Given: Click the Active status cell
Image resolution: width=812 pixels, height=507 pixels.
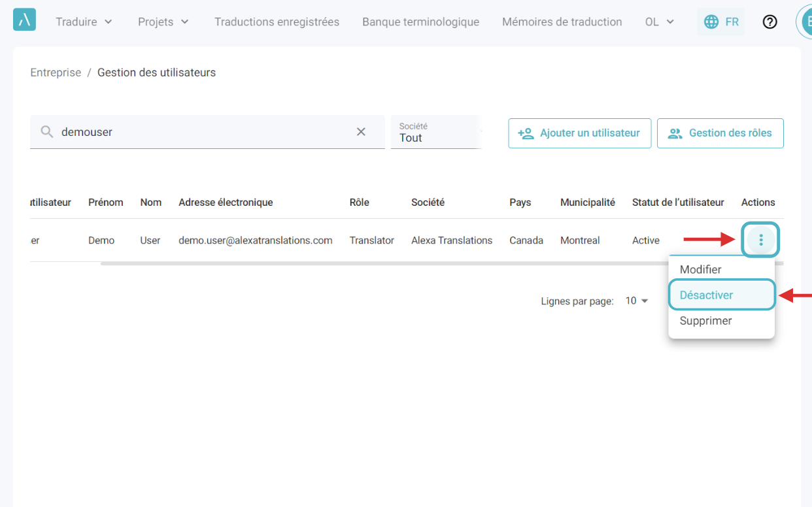Looking at the screenshot, I should point(646,240).
